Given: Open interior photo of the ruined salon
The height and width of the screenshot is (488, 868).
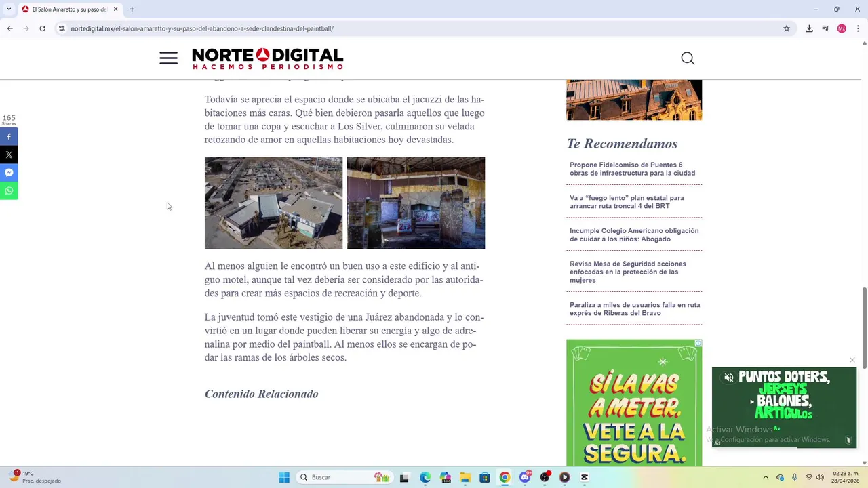Looking at the screenshot, I should pyautogui.click(x=416, y=203).
